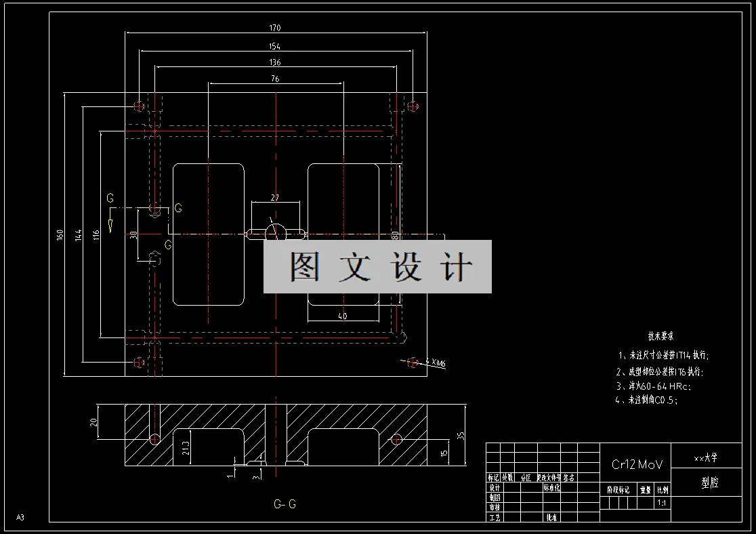Select the 136 dimension text
Screen dimensions: 756x534
click(x=274, y=62)
